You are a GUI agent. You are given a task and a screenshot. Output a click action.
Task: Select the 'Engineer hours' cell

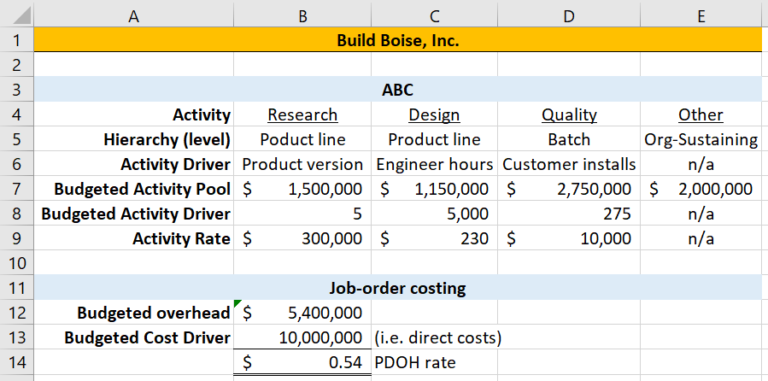tap(434, 164)
